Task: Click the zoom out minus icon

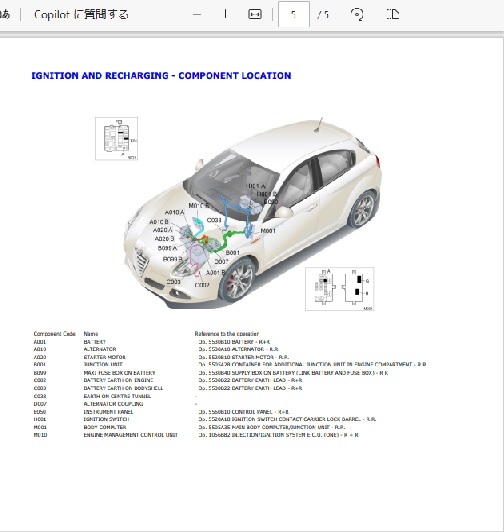Action: pyautogui.click(x=197, y=15)
